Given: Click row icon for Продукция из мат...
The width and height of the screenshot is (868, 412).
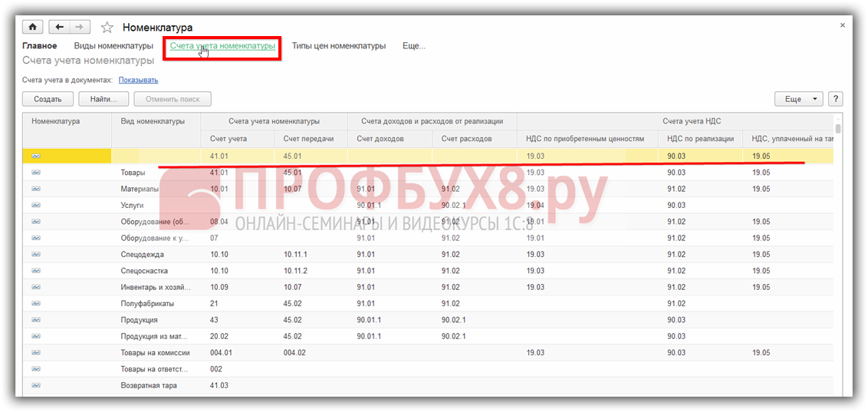Looking at the screenshot, I should tap(36, 336).
